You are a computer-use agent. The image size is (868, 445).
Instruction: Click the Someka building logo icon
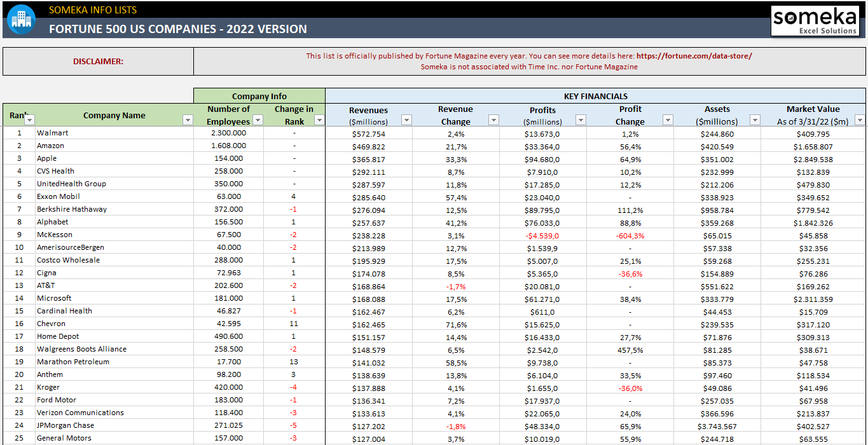21,20
